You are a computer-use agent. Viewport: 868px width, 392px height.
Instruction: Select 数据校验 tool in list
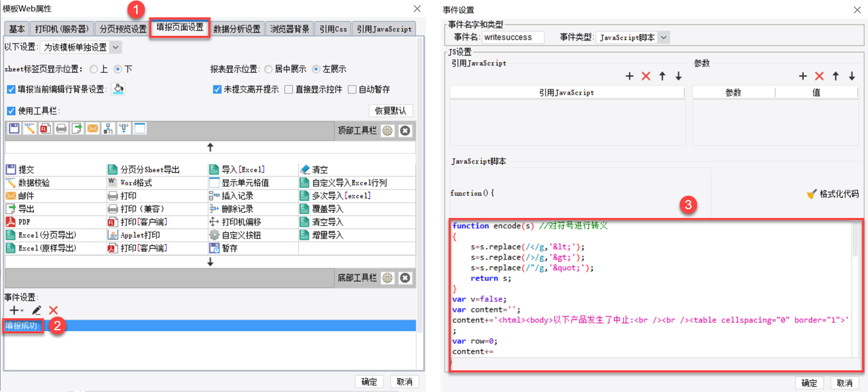click(28, 183)
